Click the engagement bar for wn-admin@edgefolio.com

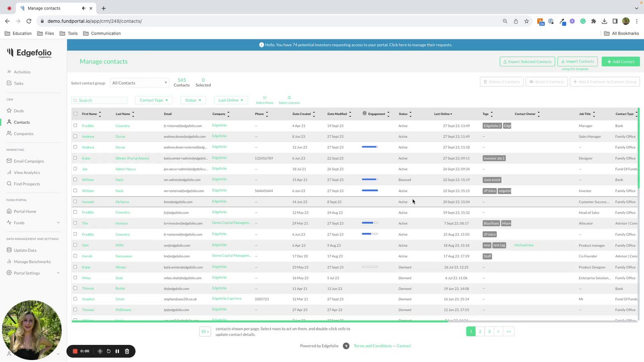click(370, 179)
